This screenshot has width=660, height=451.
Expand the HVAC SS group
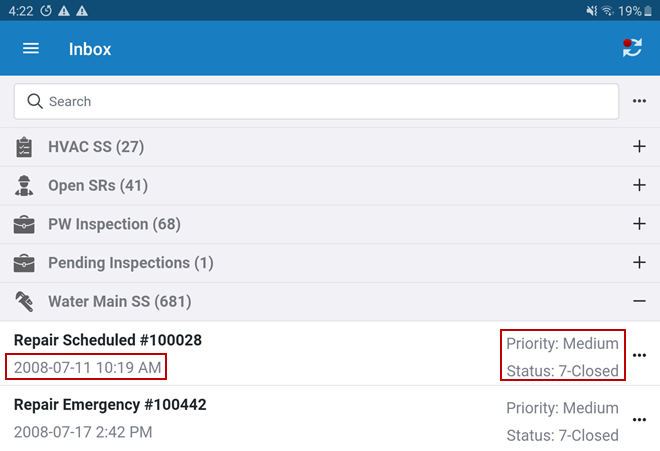[x=639, y=147]
